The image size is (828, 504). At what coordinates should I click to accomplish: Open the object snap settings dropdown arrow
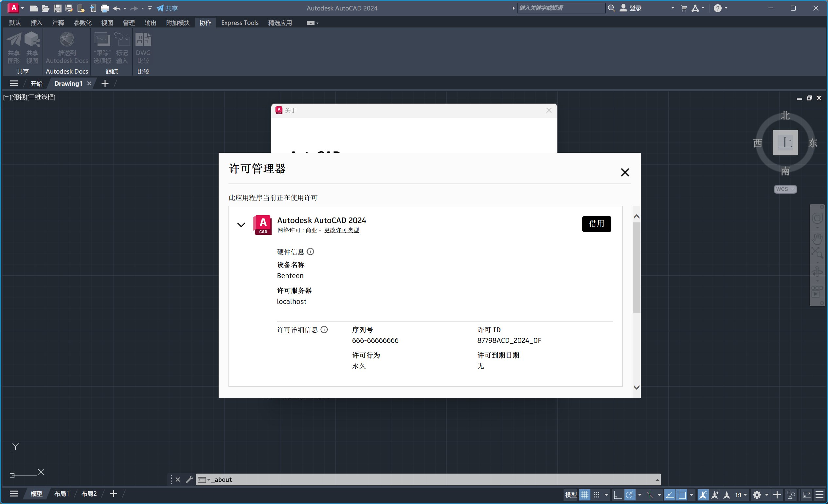(x=692, y=495)
